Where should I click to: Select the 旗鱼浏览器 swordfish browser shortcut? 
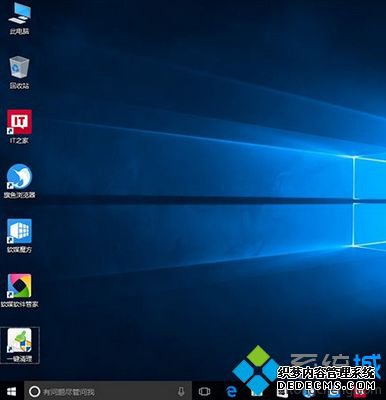[x=19, y=181]
